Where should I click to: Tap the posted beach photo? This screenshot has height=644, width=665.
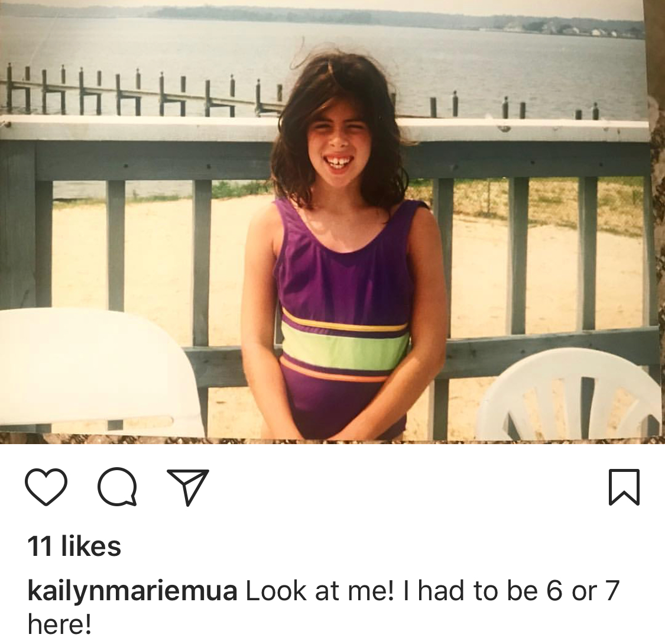[x=332, y=222]
